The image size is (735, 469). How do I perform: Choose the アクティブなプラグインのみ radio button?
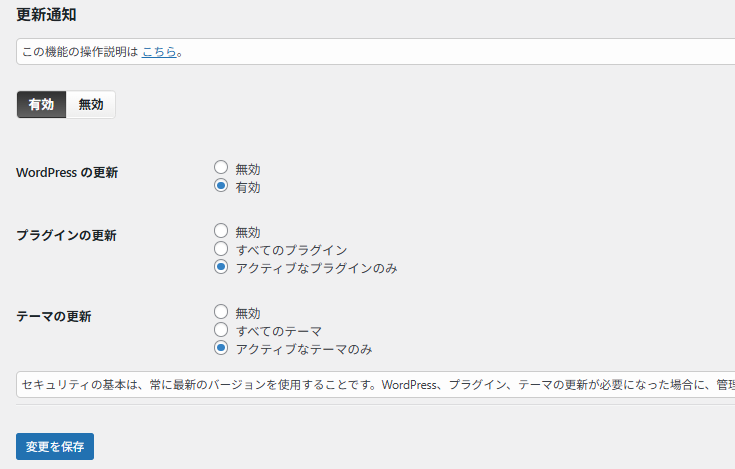(222, 267)
